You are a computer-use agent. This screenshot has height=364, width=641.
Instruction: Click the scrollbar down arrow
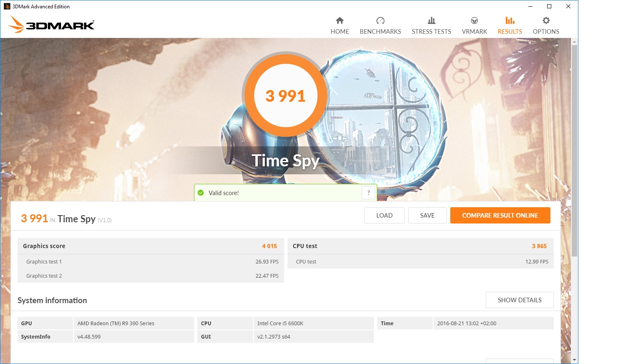(x=575, y=360)
